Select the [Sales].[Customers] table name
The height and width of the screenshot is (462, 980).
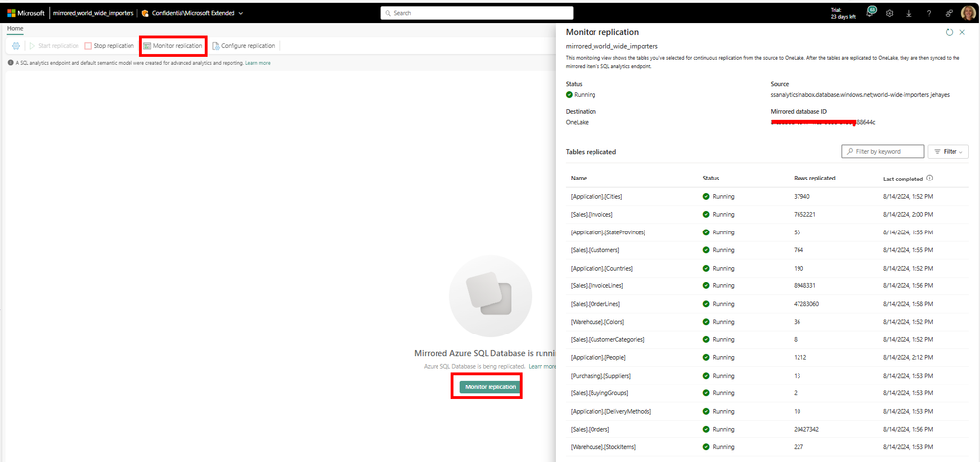[x=595, y=250]
